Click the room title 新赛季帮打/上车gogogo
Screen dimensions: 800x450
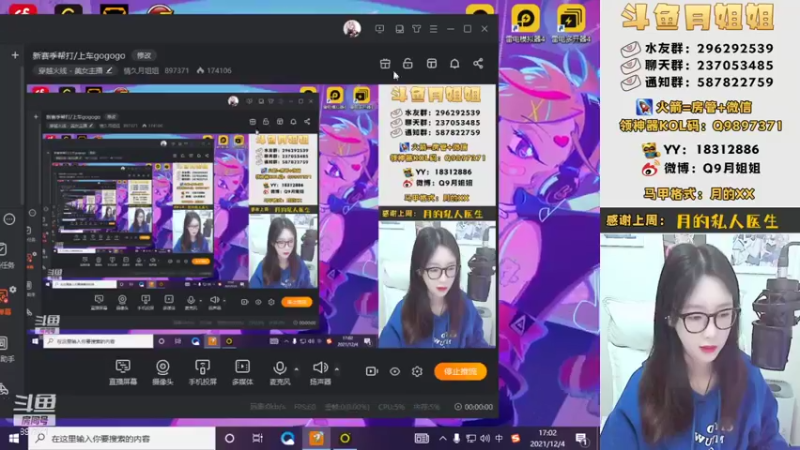(x=79, y=55)
